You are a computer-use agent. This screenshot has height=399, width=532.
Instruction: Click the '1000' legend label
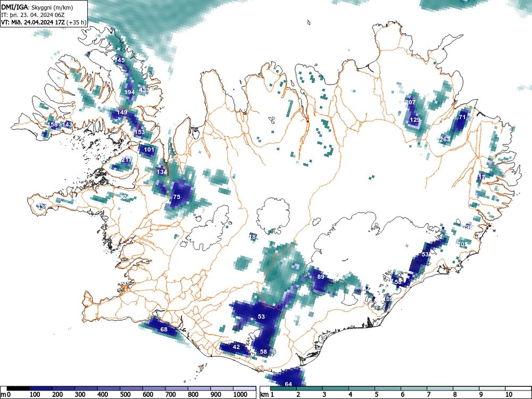coord(240,394)
